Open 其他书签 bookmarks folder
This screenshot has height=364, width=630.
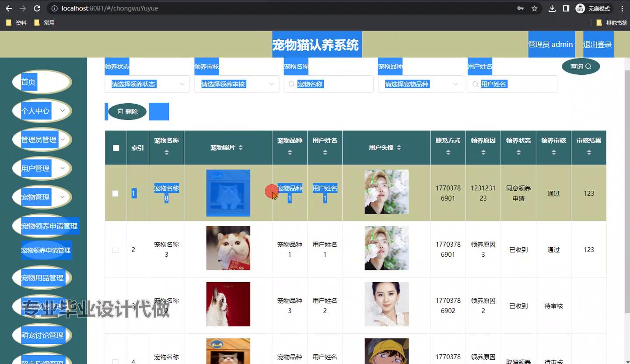[x=612, y=23]
